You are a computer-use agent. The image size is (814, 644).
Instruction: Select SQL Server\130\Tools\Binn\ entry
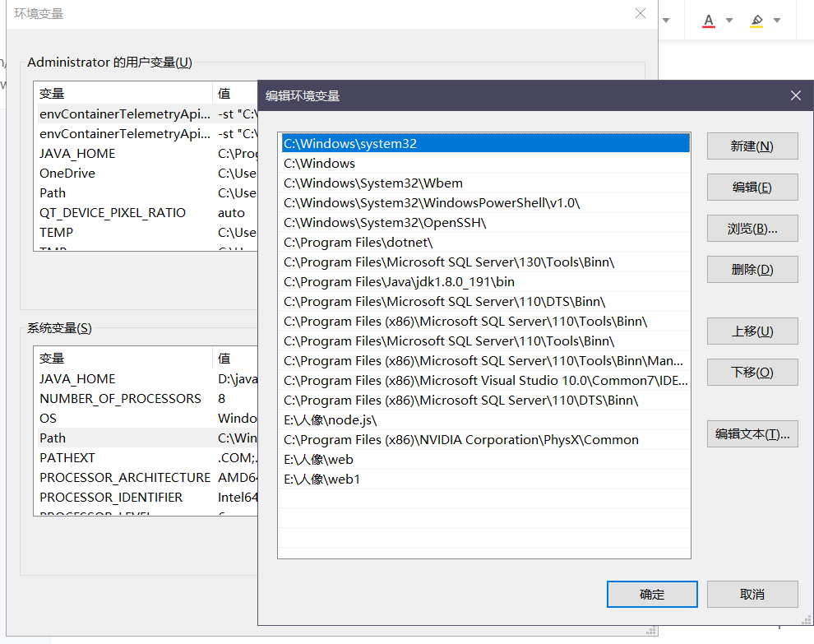coord(485,262)
